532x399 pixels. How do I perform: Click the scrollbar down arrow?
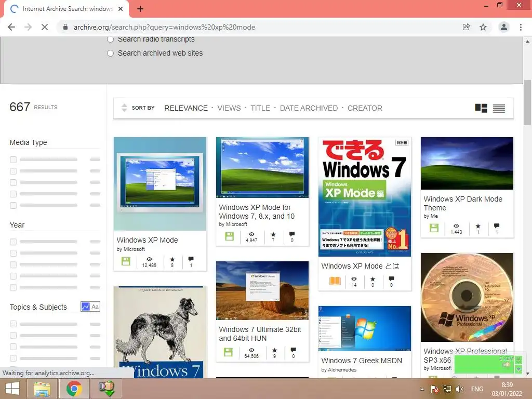527,374
